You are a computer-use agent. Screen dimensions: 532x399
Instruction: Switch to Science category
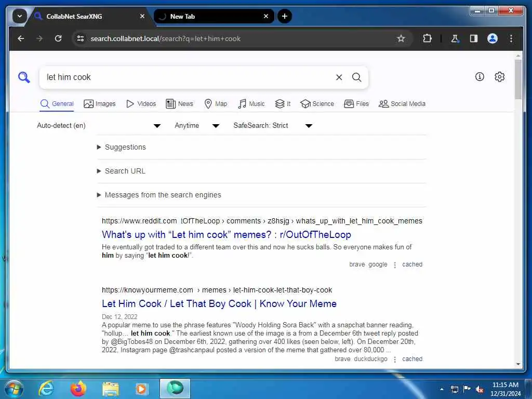[317, 104]
